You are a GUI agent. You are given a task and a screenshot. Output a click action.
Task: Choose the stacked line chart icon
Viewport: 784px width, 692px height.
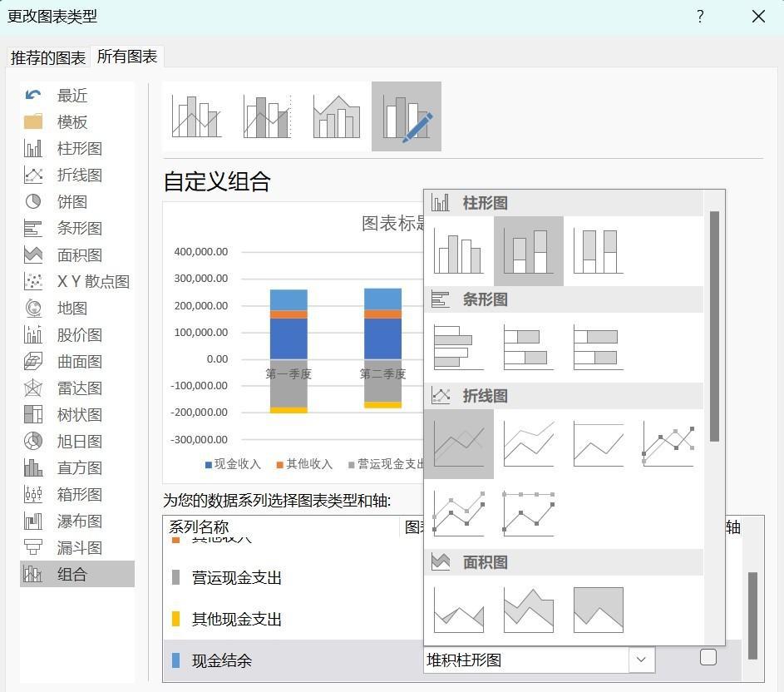pyautogui.click(x=529, y=444)
